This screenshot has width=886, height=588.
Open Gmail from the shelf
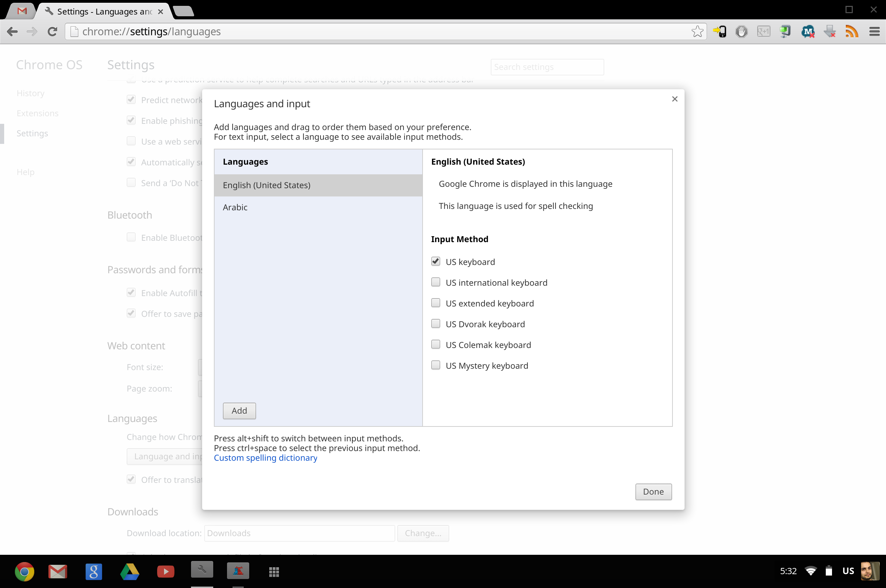tap(58, 571)
